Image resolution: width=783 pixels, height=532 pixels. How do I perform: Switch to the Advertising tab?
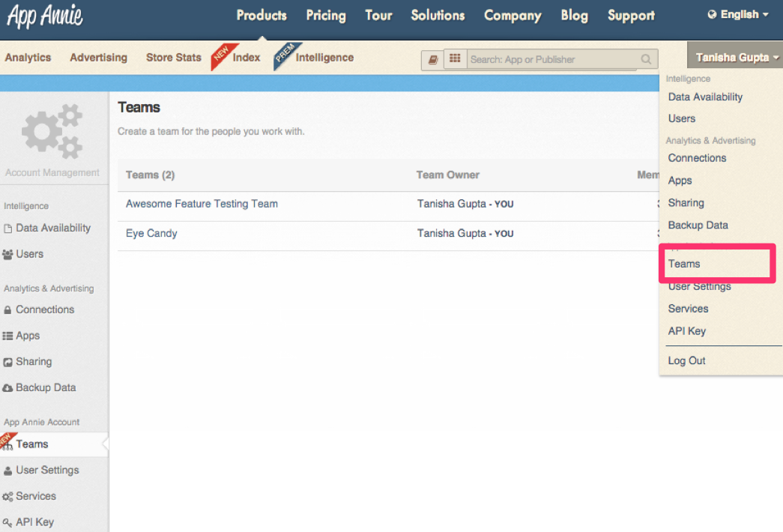coord(98,58)
